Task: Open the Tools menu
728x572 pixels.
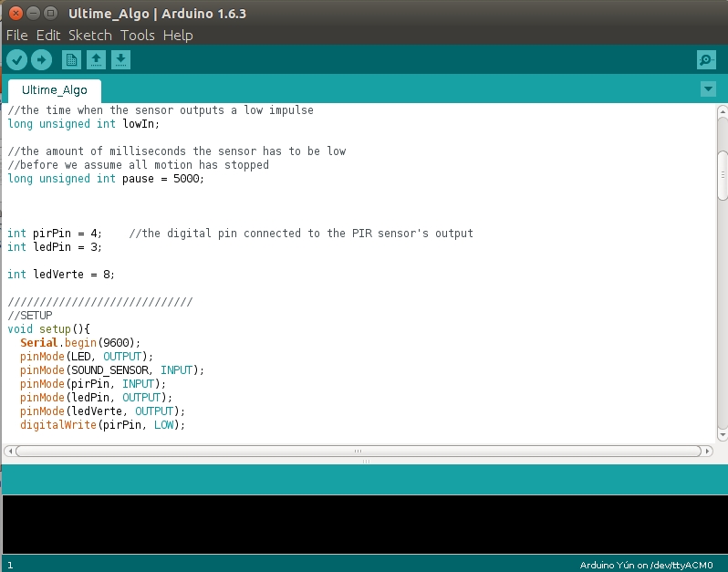Action: point(137,36)
